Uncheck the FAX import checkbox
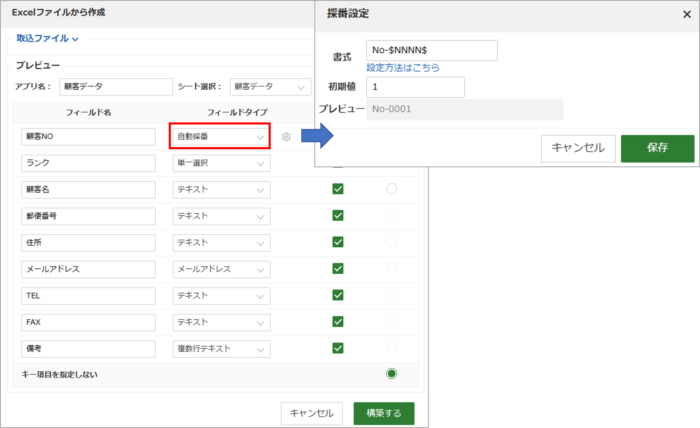Viewport: 700px width, 428px height. click(x=338, y=322)
